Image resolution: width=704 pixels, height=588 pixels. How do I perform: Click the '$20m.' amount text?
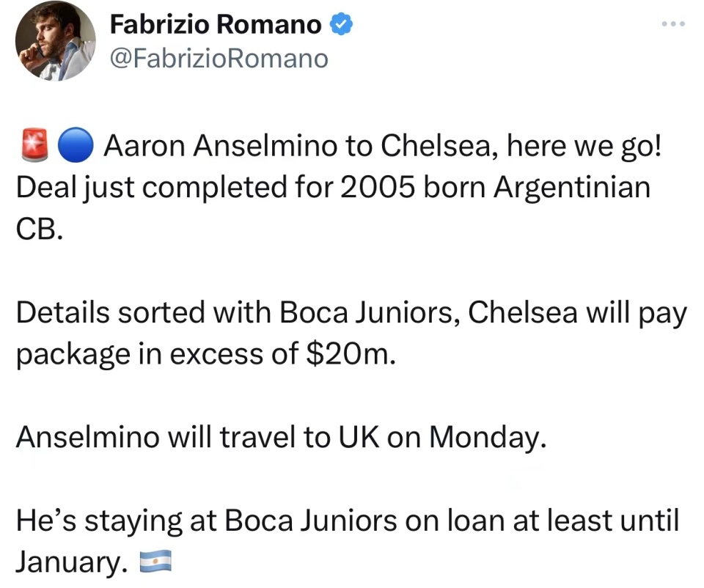coord(351,353)
